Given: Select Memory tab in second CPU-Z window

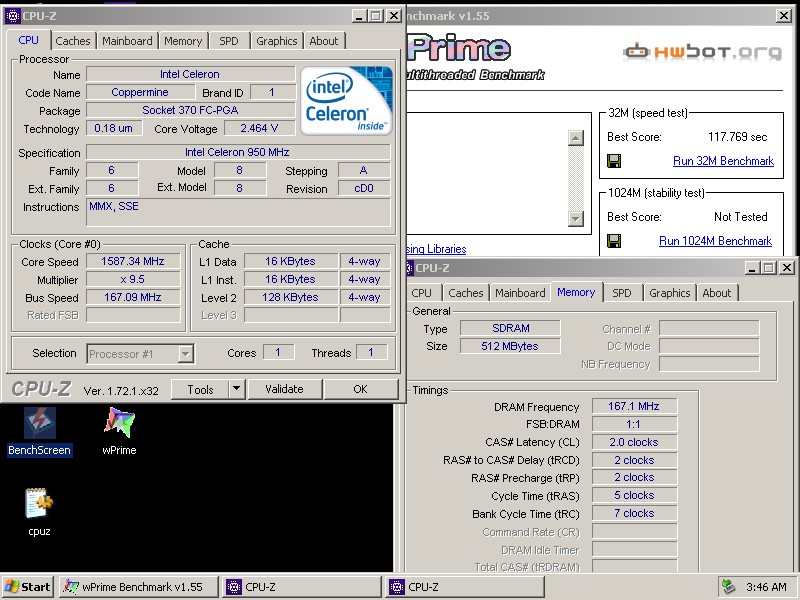Looking at the screenshot, I should point(576,292).
